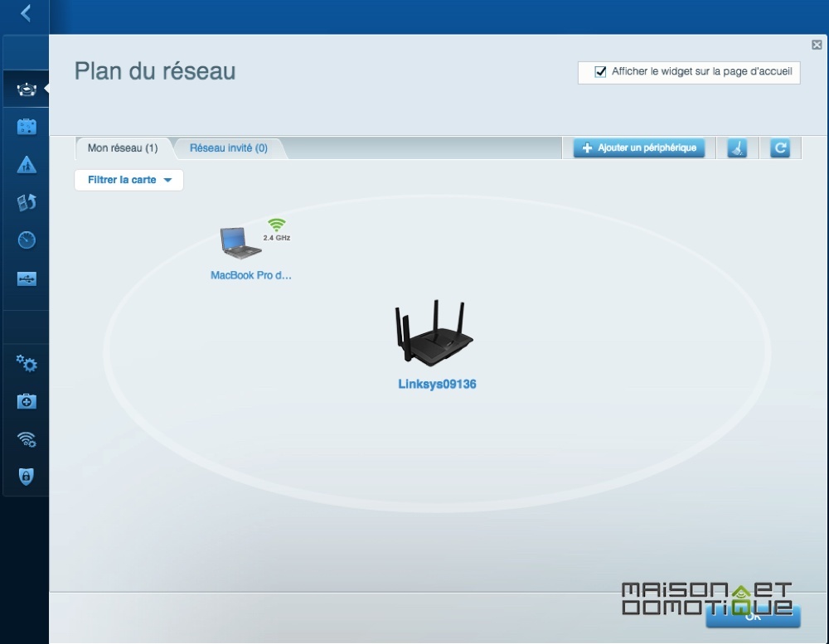Select the MacBook Pro laptop icon
Viewport: 829px width, 644px height.
[x=240, y=243]
